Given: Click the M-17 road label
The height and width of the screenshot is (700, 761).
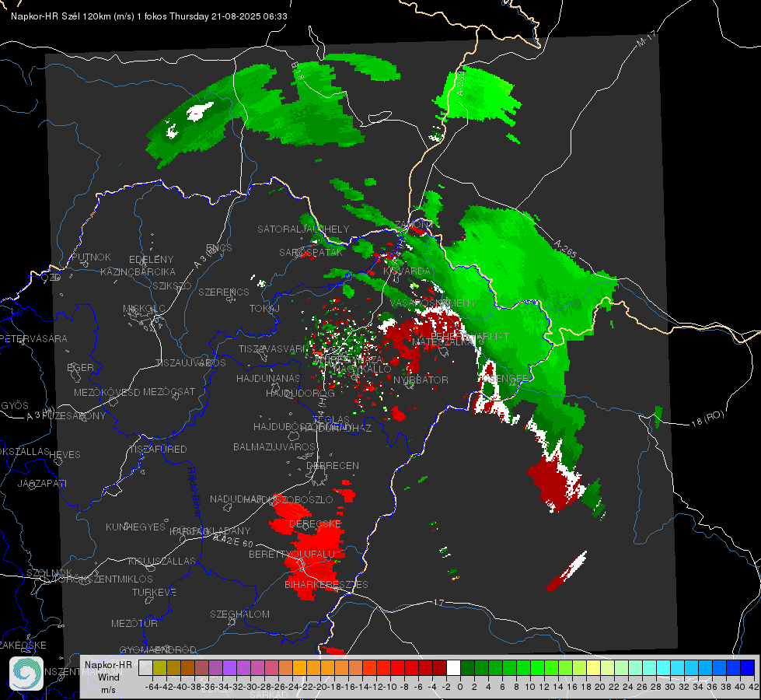Looking at the screenshot, I should (646, 38).
